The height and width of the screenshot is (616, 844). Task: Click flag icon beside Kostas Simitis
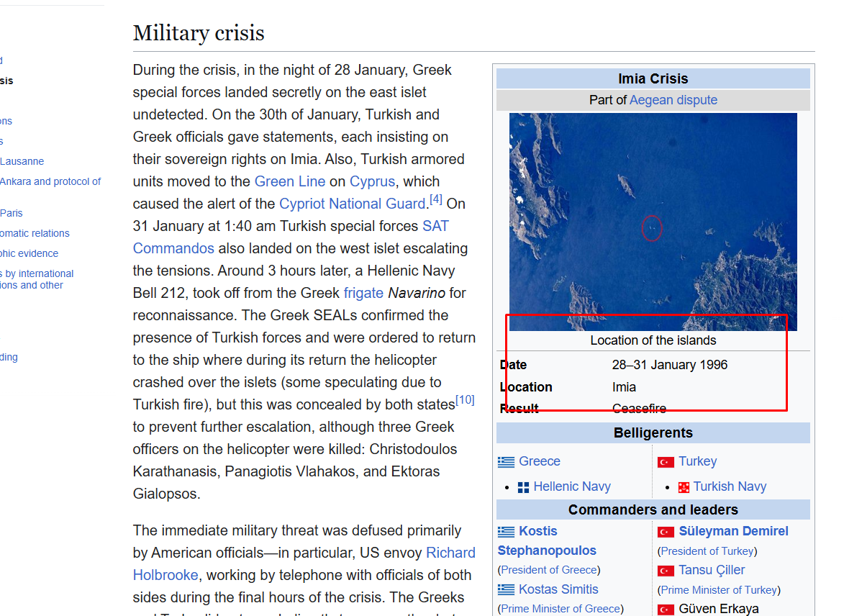[506, 589]
